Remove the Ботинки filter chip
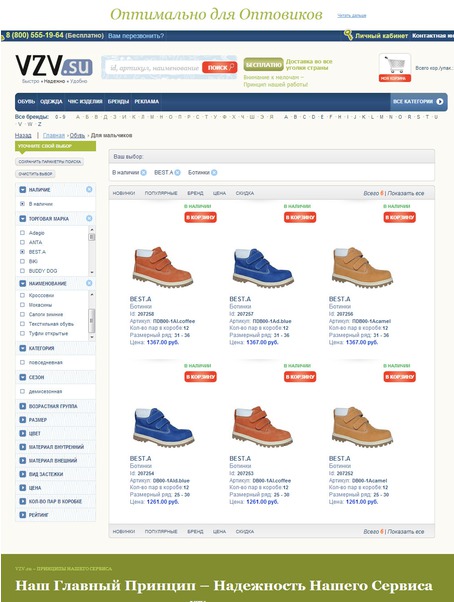The height and width of the screenshot is (602, 454). tap(214, 173)
